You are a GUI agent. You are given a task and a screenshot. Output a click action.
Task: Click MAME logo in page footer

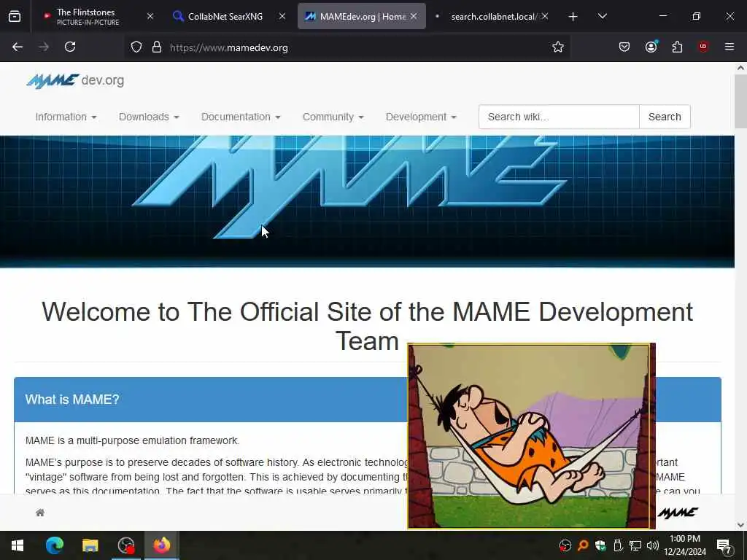pos(678,513)
